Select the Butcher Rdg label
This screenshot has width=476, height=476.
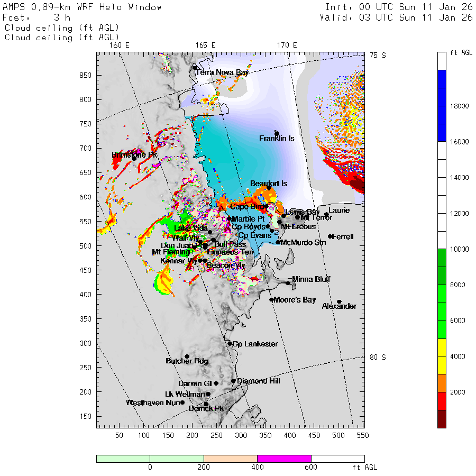[187, 361]
